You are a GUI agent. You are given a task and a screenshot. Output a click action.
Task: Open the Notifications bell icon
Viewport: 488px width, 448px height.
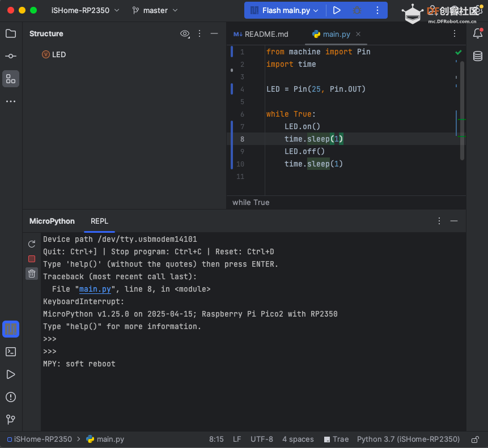coord(478,33)
